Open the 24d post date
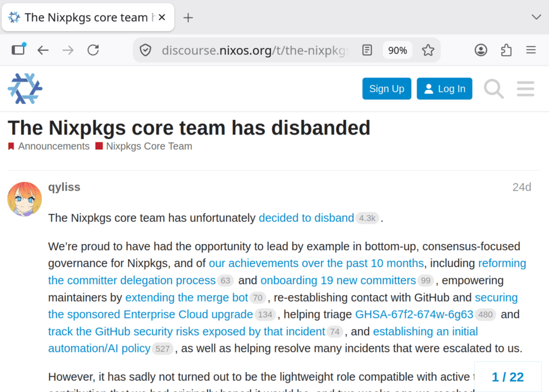Image resolution: width=549 pixels, height=392 pixels. point(522,187)
